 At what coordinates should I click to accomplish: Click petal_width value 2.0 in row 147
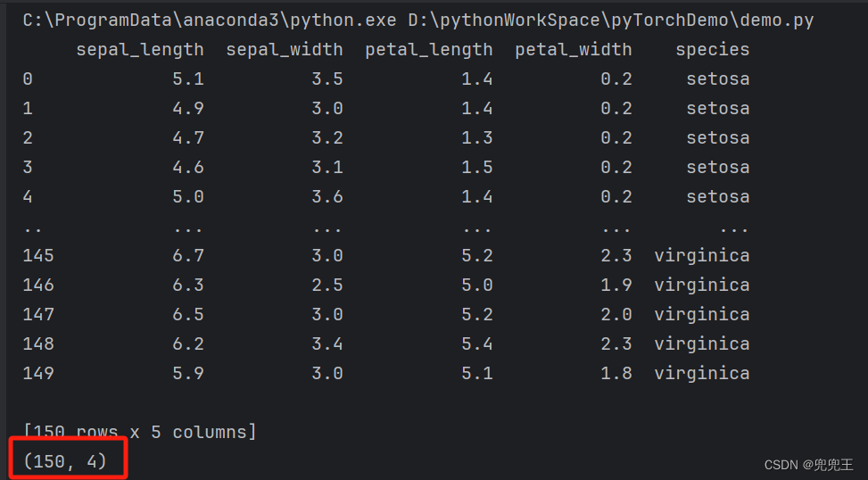point(616,314)
